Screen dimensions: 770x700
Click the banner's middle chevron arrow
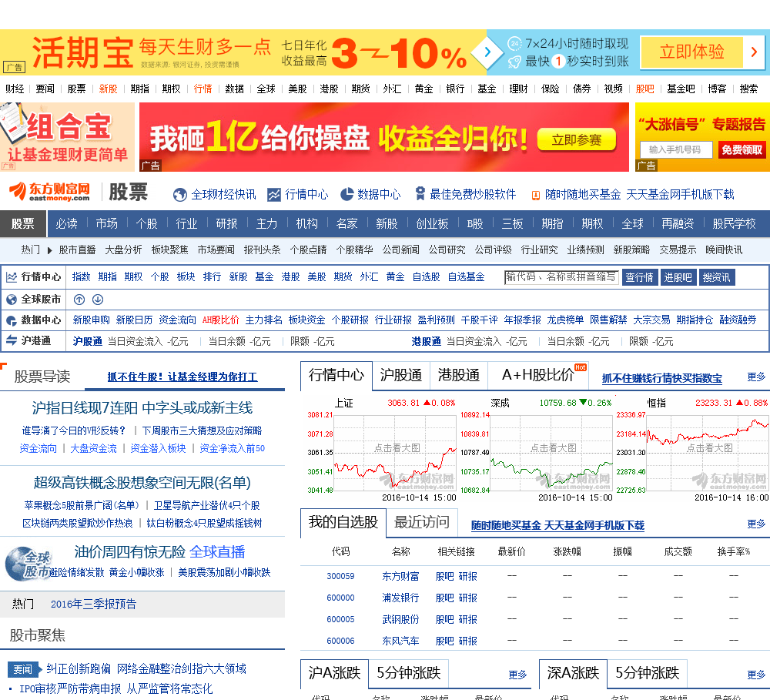487,52
